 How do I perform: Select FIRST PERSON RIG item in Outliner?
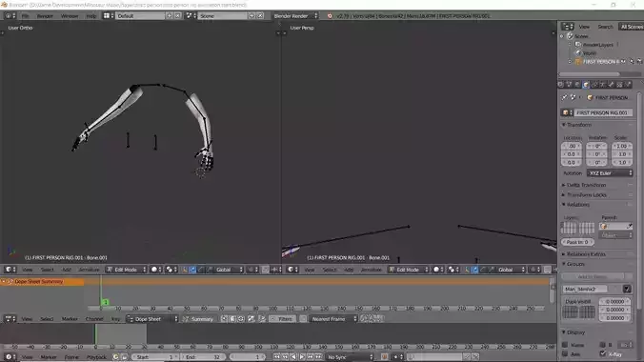pyautogui.click(x=601, y=62)
